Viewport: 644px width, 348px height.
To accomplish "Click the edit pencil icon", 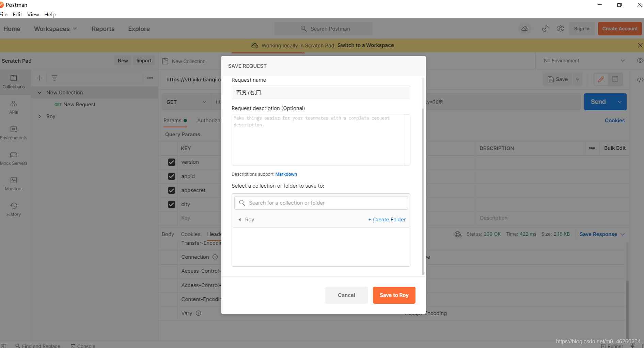I will [x=601, y=79].
